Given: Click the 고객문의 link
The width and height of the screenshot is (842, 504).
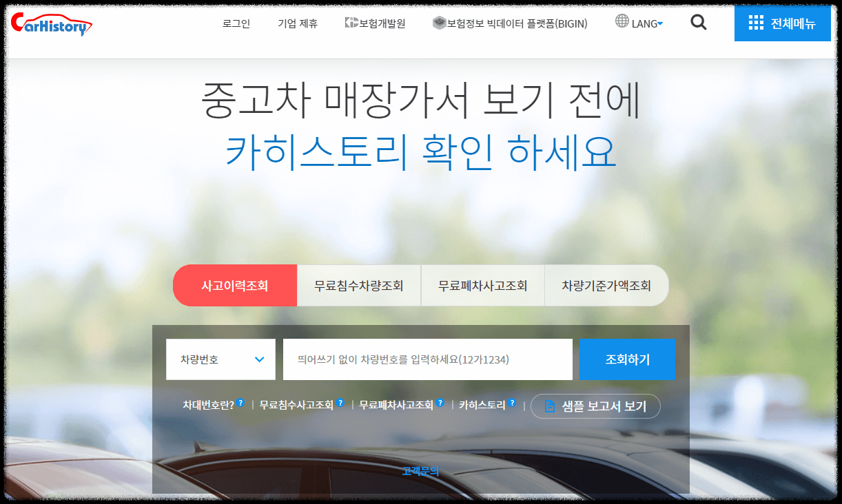Looking at the screenshot, I should pyautogui.click(x=420, y=471).
